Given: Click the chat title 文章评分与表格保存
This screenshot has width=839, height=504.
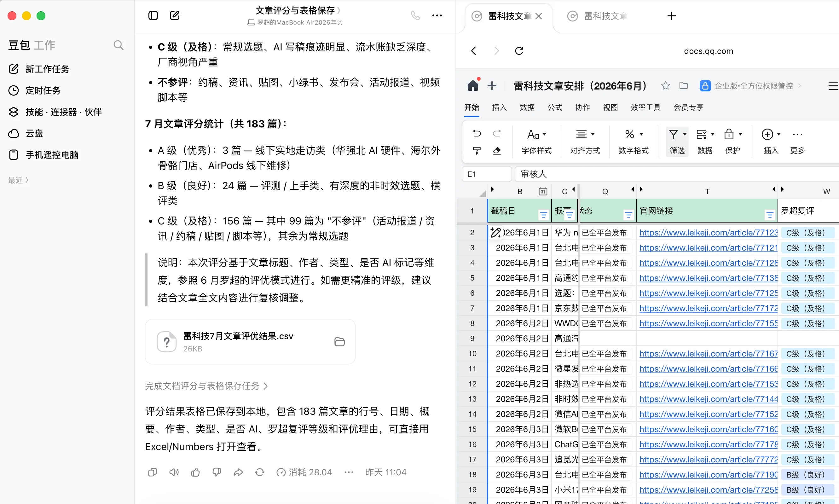Looking at the screenshot, I should pyautogui.click(x=295, y=10).
